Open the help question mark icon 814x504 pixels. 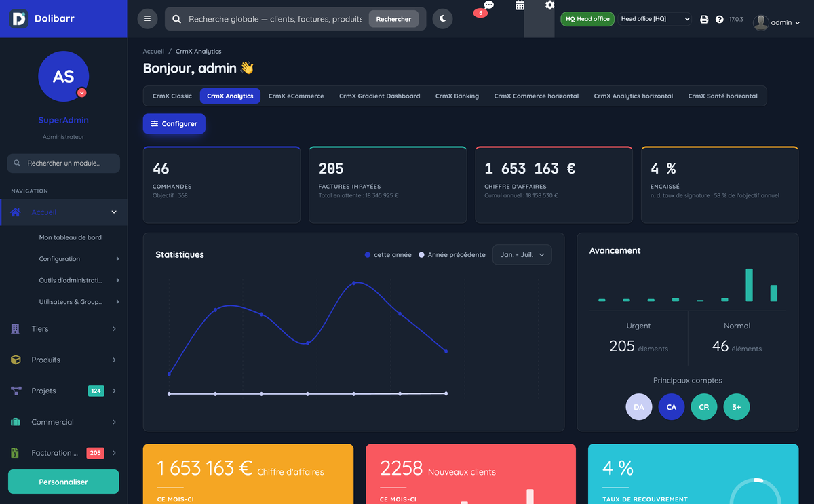point(720,20)
